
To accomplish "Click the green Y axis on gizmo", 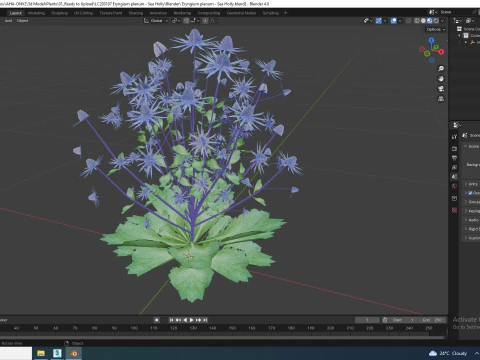I will pyautogui.click(x=436, y=47).
